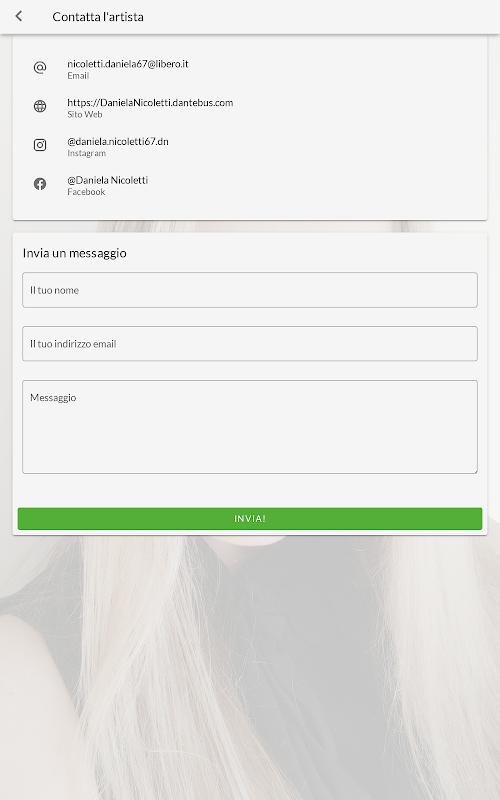Click the 'Contatta l'artista' header title
This screenshot has height=800, width=500.
[98, 17]
